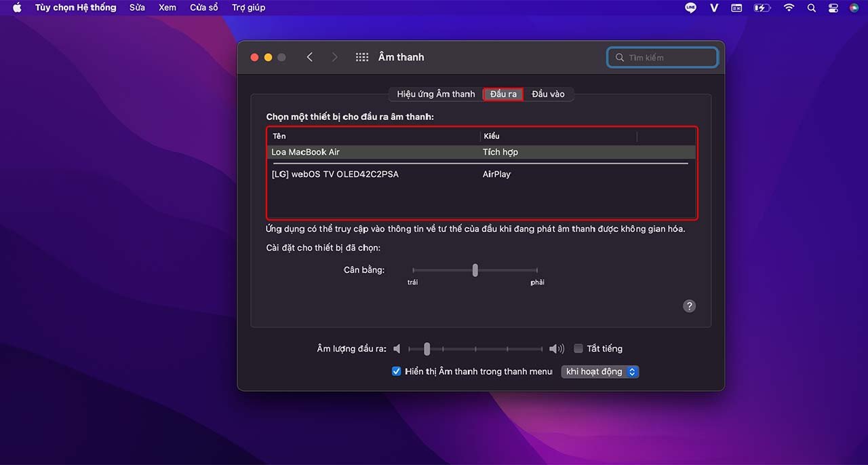Image resolution: width=868 pixels, height=465 pixels.
Task: Show all preferences grid icon
Action: click(362, 57)
